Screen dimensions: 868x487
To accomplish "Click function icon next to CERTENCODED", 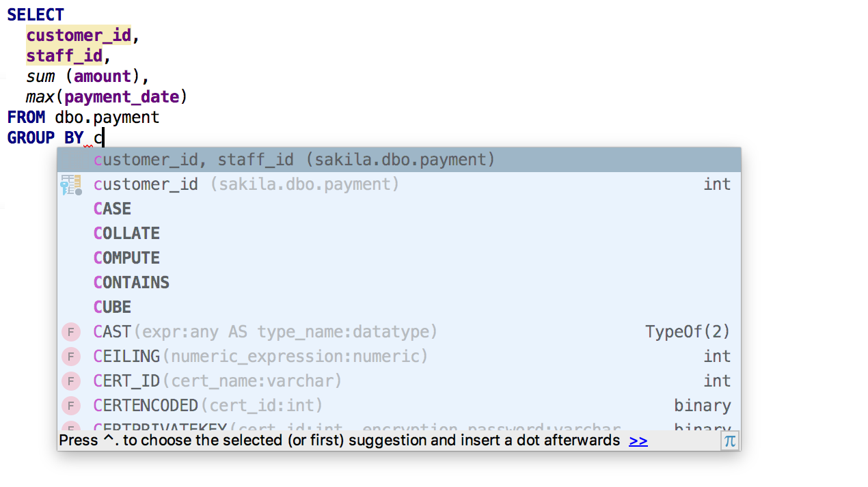I will (x=71, y=406).
